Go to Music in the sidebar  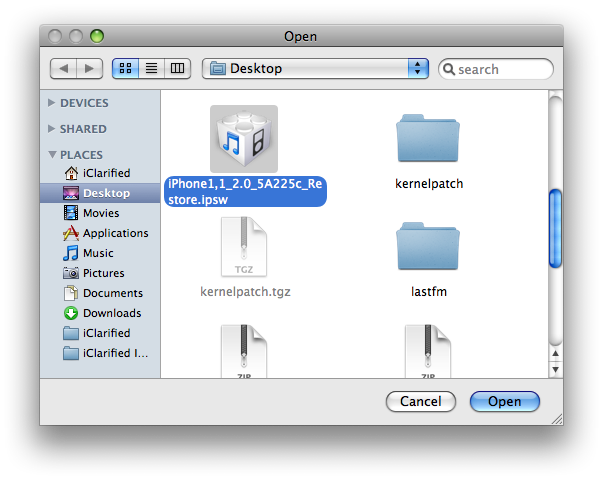(71, 253)
